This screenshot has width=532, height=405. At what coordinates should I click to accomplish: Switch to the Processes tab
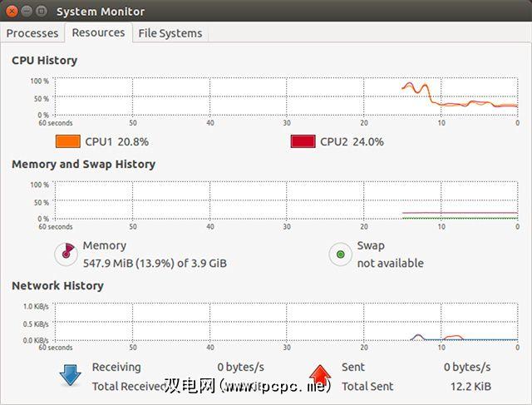[32, 33]
